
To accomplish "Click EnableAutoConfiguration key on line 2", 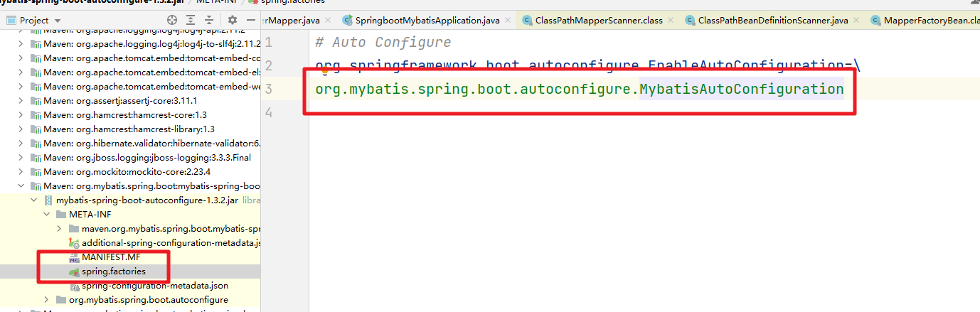I will 746,66.
